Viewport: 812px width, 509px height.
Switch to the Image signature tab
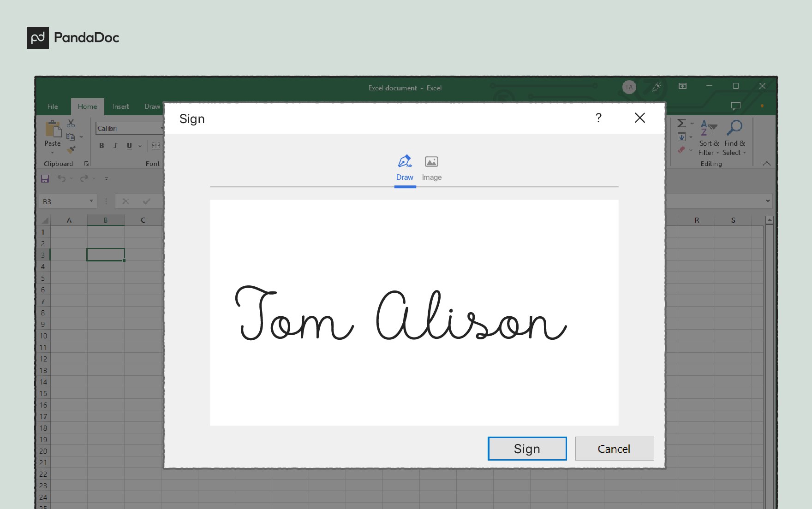[x=431, y=168]
